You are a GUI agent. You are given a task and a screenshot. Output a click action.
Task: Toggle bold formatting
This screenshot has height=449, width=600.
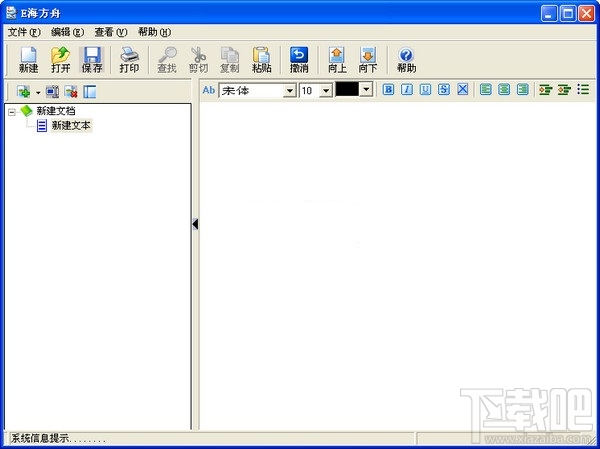pos(388,90)
